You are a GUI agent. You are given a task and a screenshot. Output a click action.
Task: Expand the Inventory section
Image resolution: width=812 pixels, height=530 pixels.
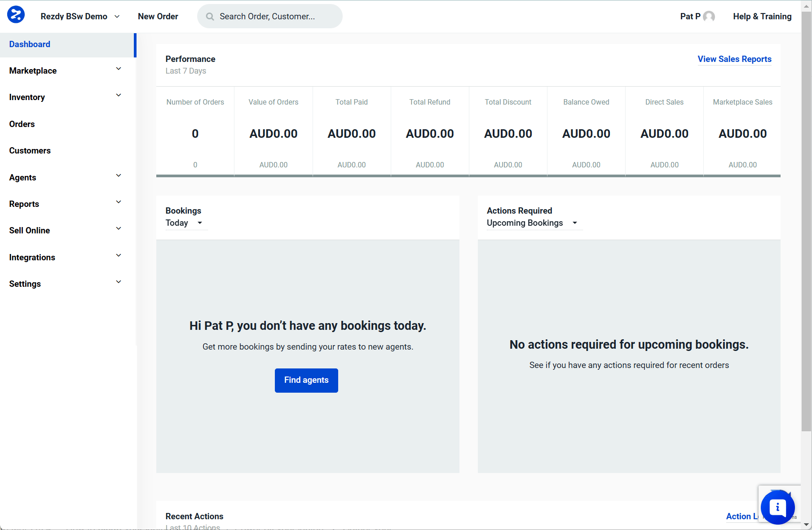pos(119,95)
